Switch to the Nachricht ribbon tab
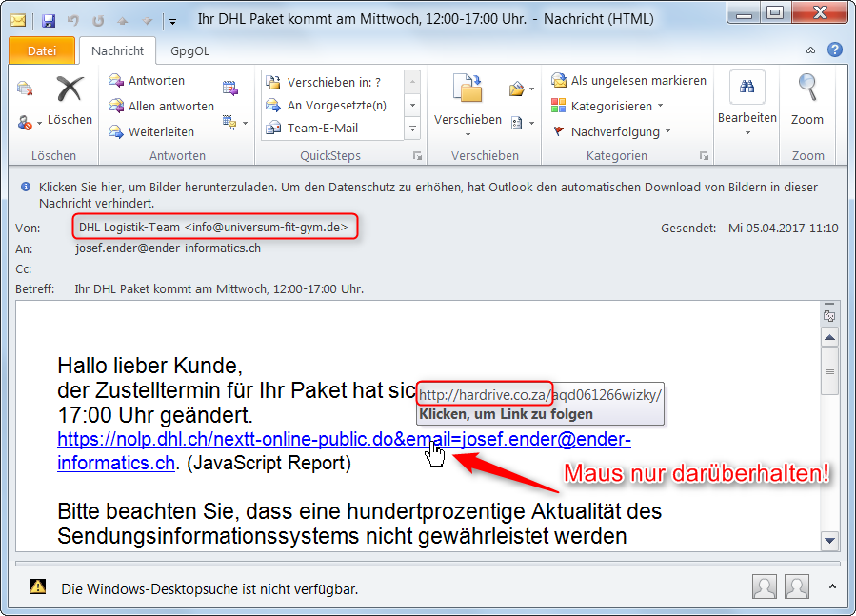The height and width of the screenshot is (616, 856). pos(117,50)
